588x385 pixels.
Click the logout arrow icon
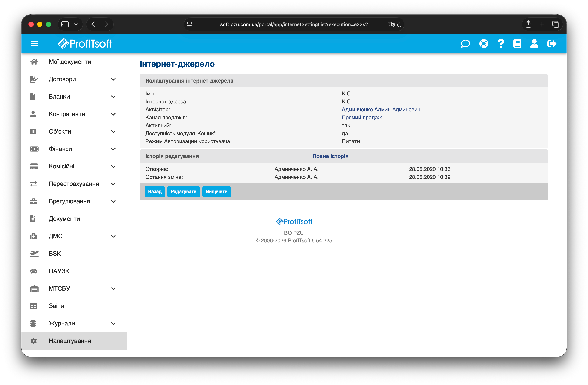pyautogui.click(x=552, y=44)
